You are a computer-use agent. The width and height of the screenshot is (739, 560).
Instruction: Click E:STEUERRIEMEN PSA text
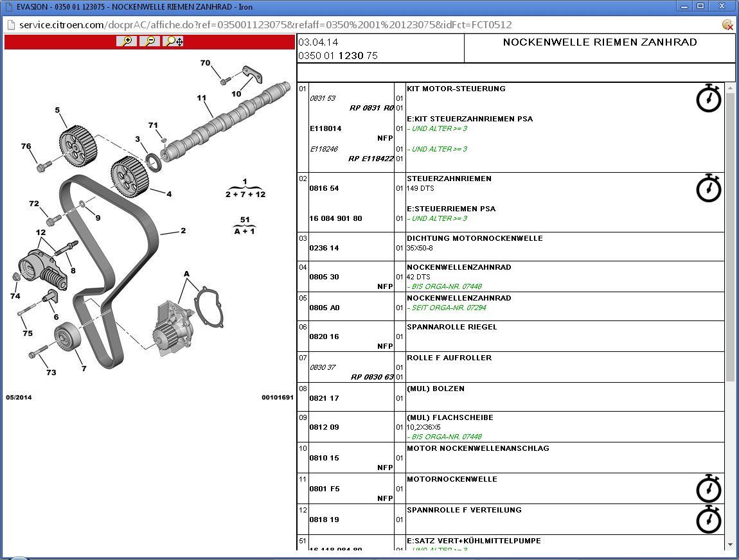coord(451,209)
